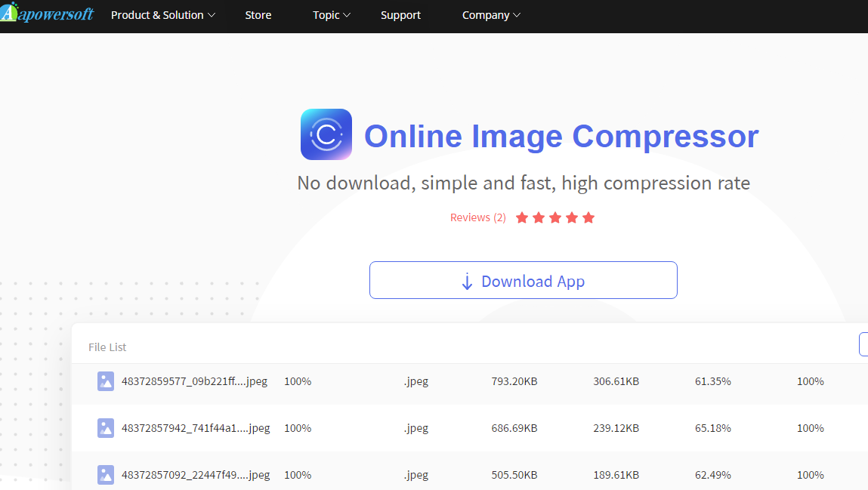Click the 306.61KB compressed size value

tap(616, 381)
